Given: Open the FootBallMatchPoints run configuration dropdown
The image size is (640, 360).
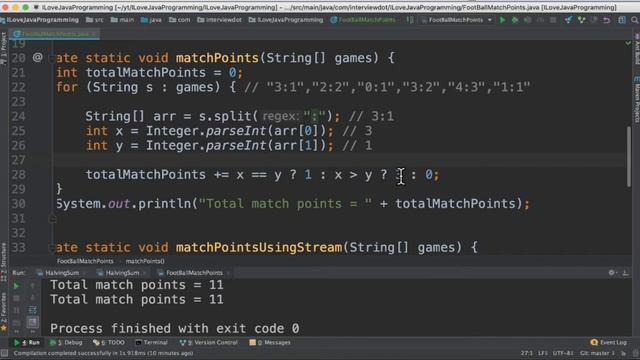Looking at the screenshot, I should [456, 20].
